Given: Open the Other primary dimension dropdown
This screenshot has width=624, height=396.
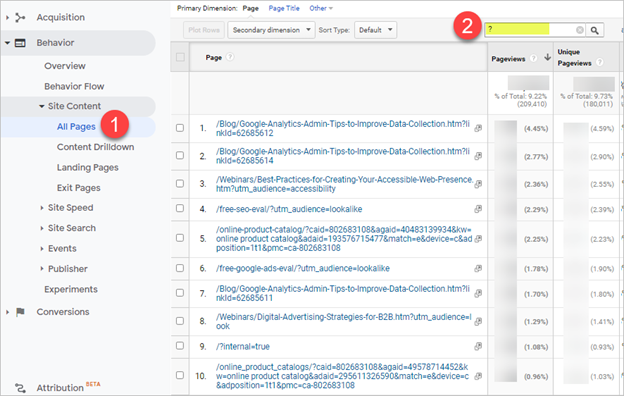Looking at the screenshot, I should coord(321,8).
